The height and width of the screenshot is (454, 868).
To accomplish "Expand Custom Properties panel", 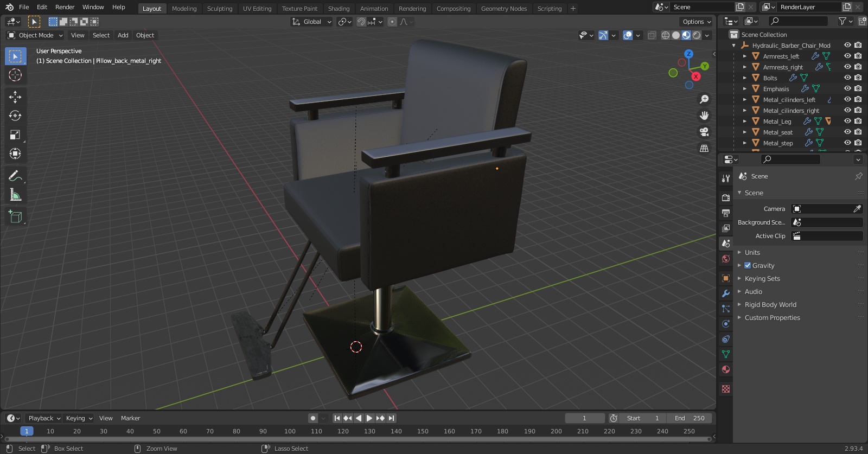I will click(x=772, y=318).
